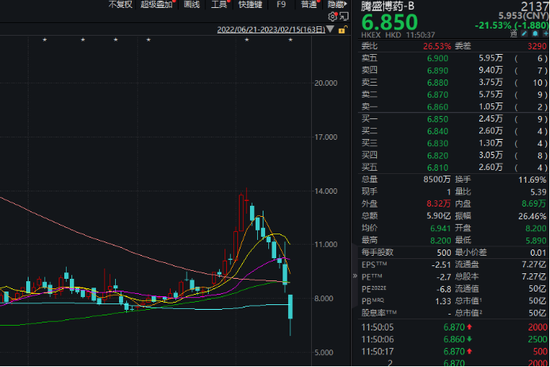Click the pencil edit icon under price change
The height and width of the screenshot is (367, 550).
pyautogui.click(x=524, y=34)
